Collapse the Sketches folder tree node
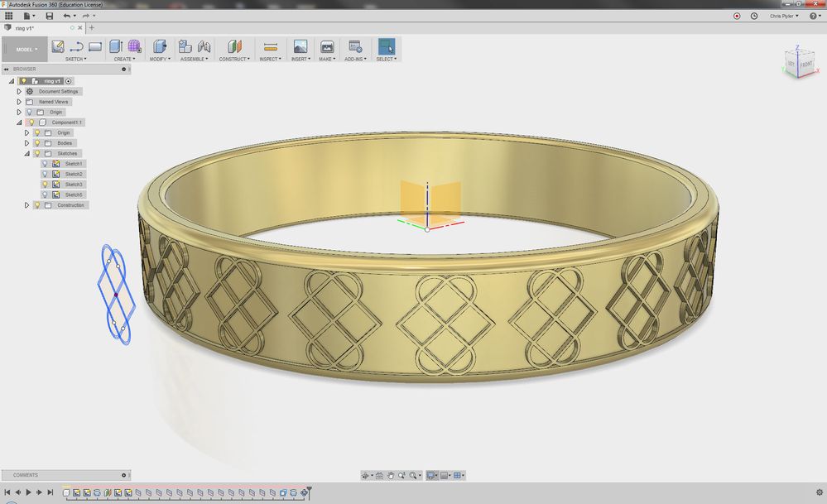Viewport: 827px width, 504px height. (x=26, y=153)
